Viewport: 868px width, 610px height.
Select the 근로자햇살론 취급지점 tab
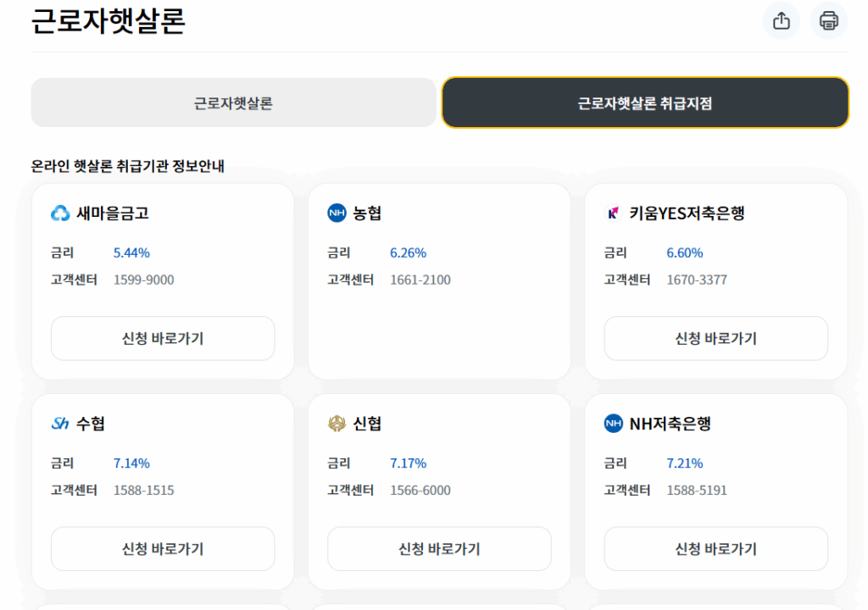click(645, 103)
